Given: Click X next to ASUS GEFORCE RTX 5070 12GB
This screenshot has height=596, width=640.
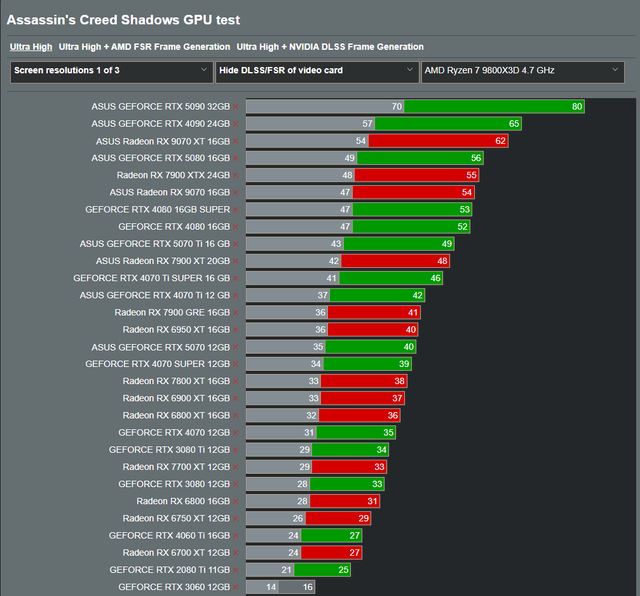Looking at the screenshot, I should click(236, 347).
